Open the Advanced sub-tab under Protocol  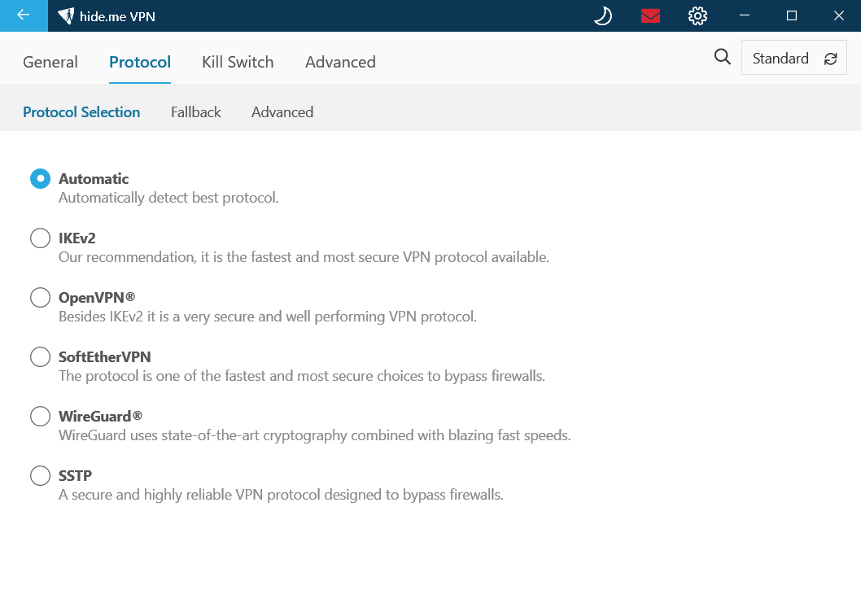[282, 112]
